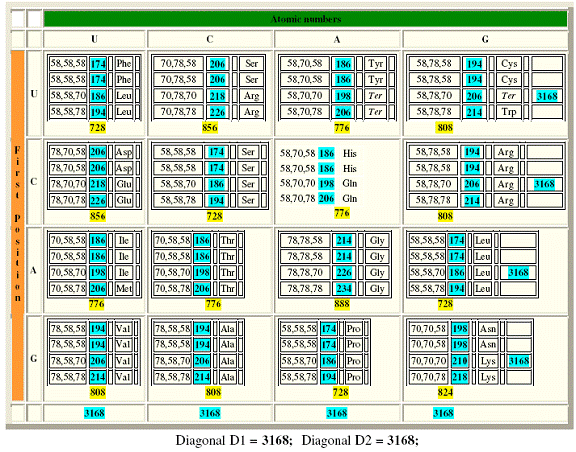Viewport: 576px width, 452px height.
Task: Click the "728" sum below the Phe/Leu block
Action: point(97,128)
